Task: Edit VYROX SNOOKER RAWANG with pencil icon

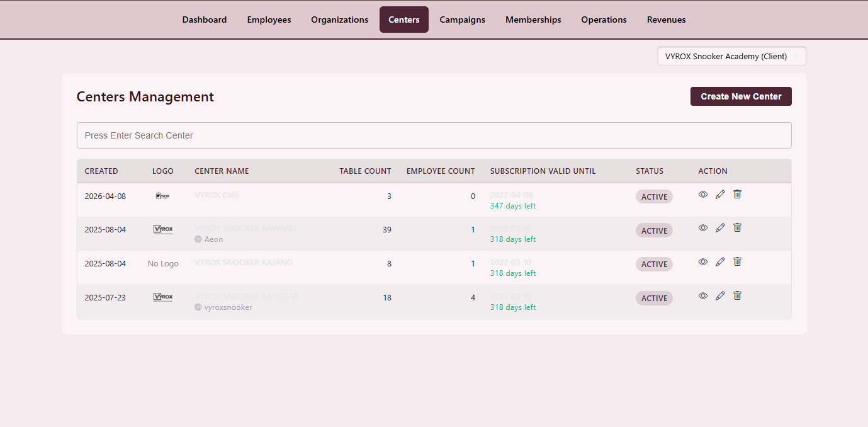Action: 720,228
